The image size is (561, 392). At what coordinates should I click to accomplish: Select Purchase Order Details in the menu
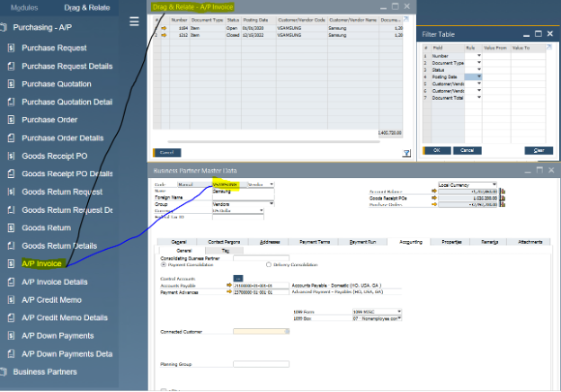point(63,138)
